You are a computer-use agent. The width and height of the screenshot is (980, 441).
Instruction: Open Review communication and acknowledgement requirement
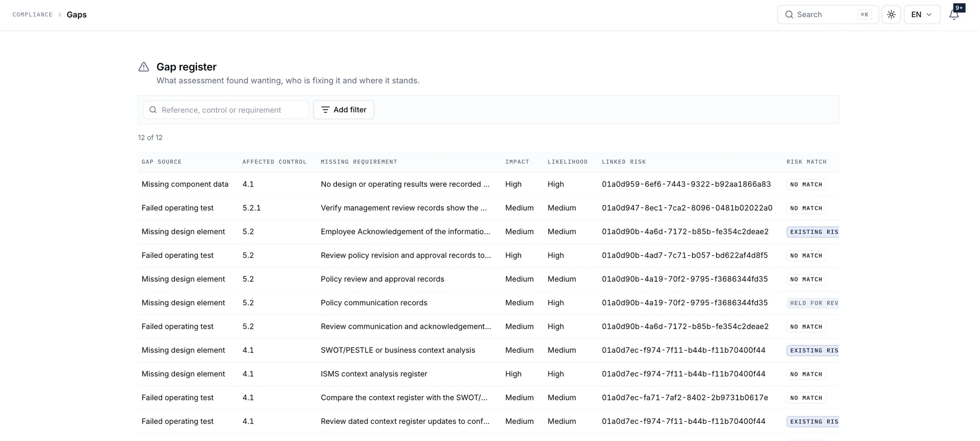(x=406, y=326)
